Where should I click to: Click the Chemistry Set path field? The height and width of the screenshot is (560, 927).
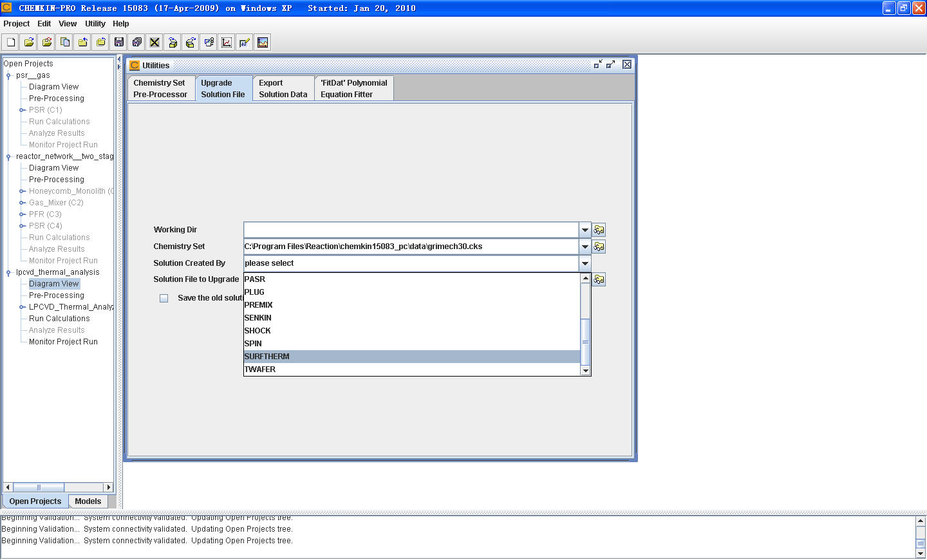coord(411,247)
